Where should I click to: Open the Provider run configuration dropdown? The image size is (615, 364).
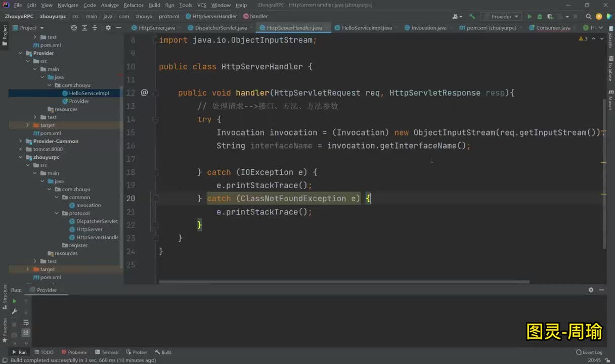[501, 17]
